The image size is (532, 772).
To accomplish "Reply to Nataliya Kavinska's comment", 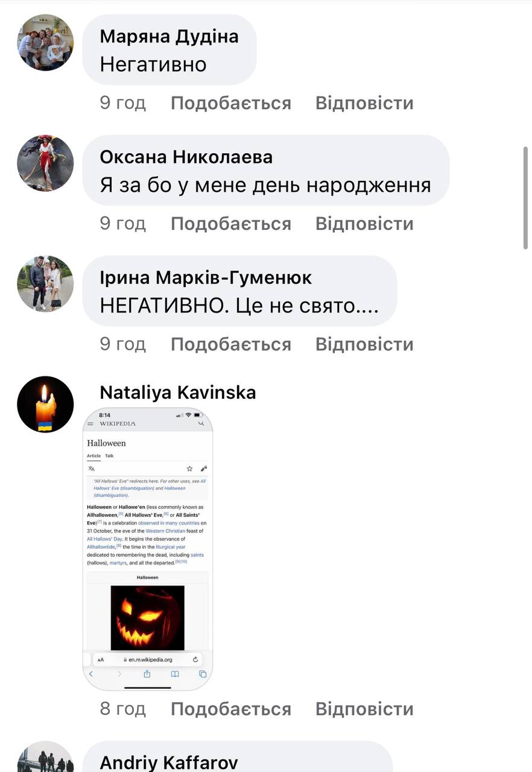I will tap(364, 709).
